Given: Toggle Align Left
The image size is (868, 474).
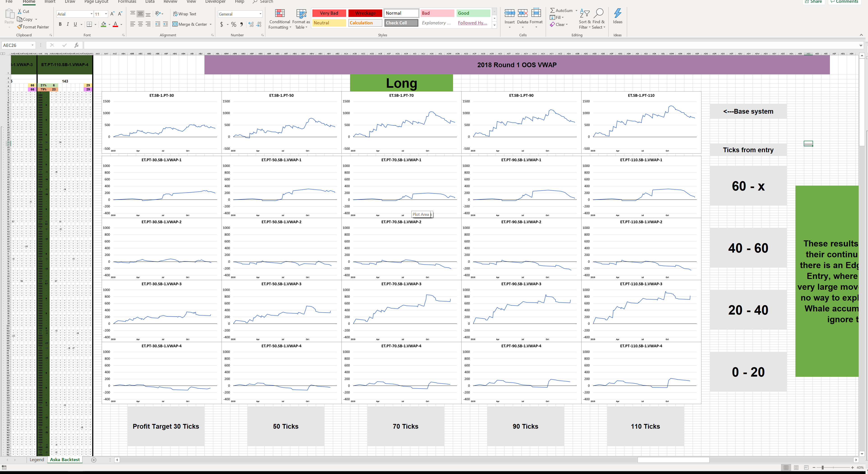Looking at the screenshot, I should [x=133, y=24].
